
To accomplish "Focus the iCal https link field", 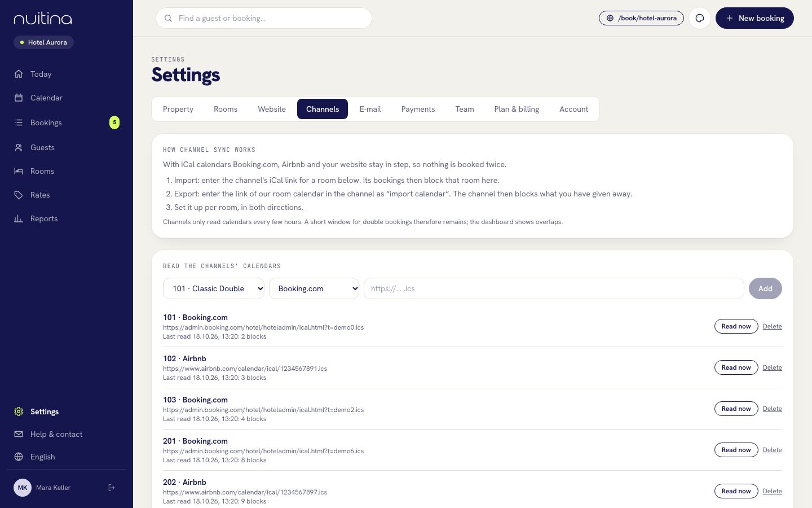I will pos(554,288).
